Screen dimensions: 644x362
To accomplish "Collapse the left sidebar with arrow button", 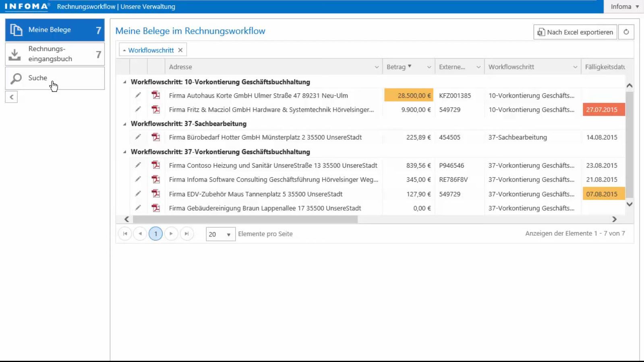I will 11,97.
